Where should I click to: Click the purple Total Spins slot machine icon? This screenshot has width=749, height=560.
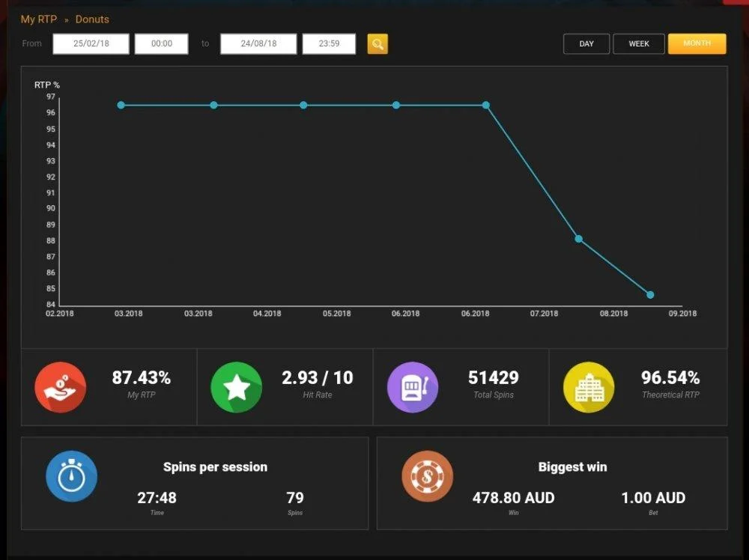click(413, 387)
